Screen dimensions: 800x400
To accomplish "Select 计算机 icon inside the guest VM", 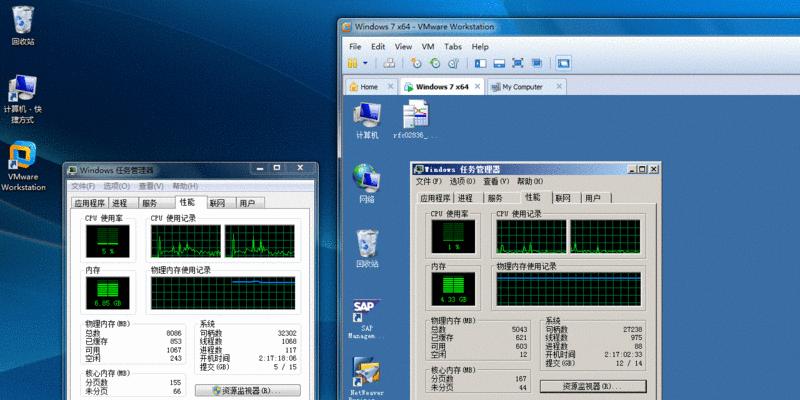I will tap(367, 120).
